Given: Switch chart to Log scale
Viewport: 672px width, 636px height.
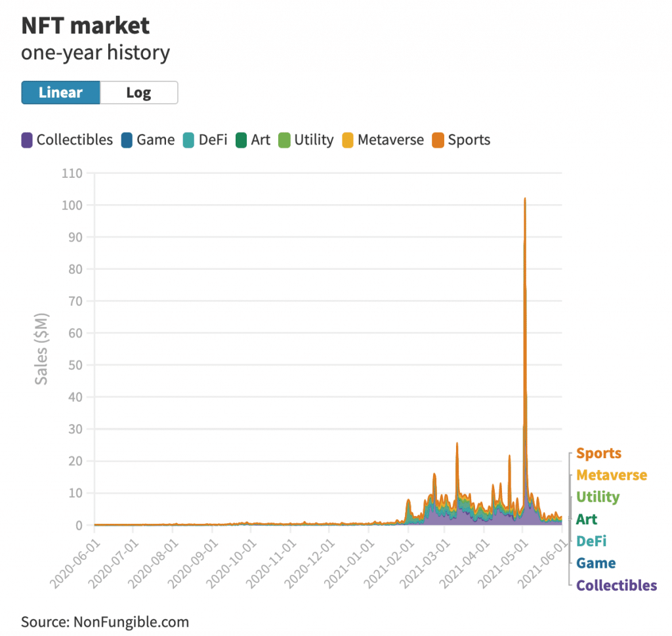Looking at the screenshot, I should [138, 93].
